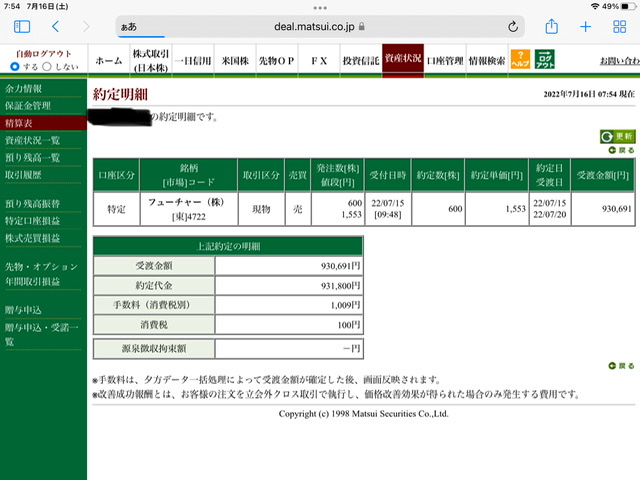Screen dimensions: 640x480
Task: Open 特定口座損益 in the sidebar
Action: point(32,221)
